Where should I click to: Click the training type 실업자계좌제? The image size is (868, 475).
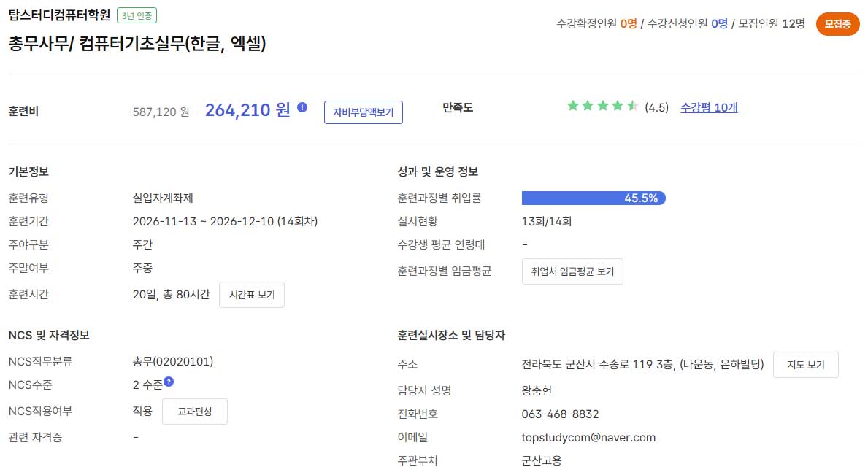(163, 198)
